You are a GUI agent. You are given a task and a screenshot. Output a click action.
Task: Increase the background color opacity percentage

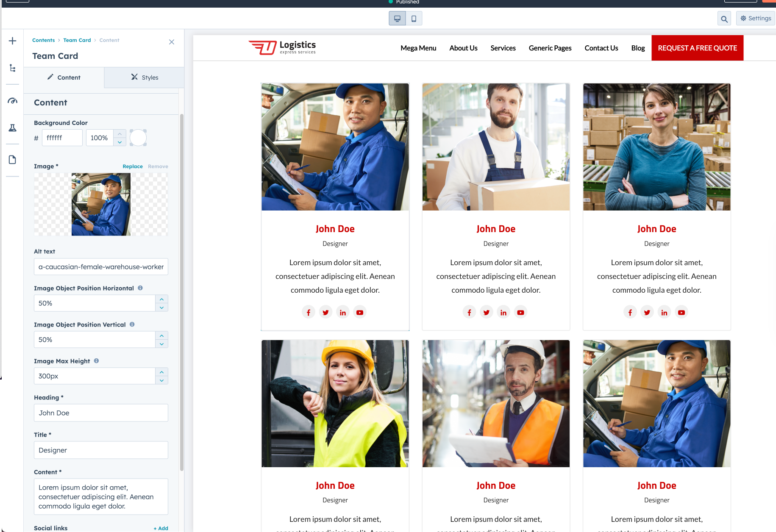pos(120,134)
